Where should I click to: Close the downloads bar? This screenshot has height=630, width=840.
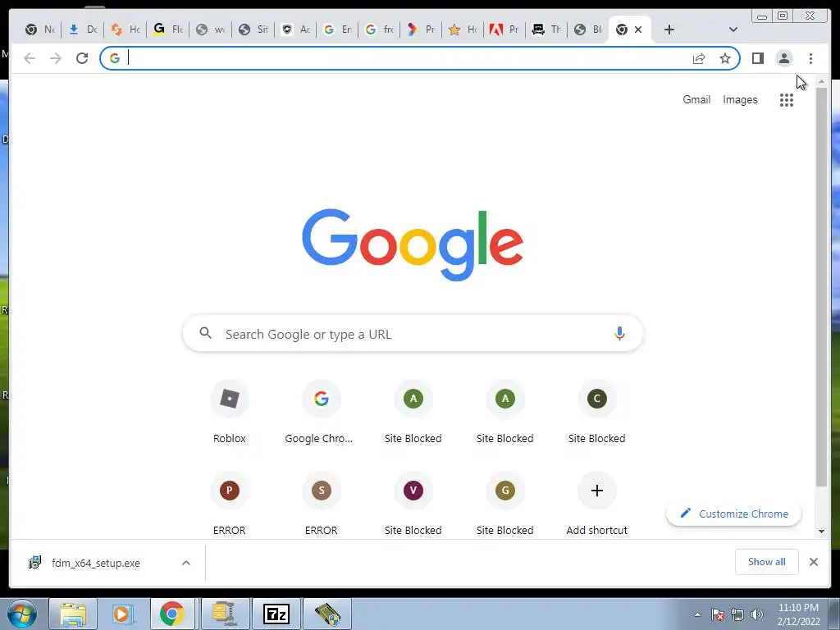(813, 561)
